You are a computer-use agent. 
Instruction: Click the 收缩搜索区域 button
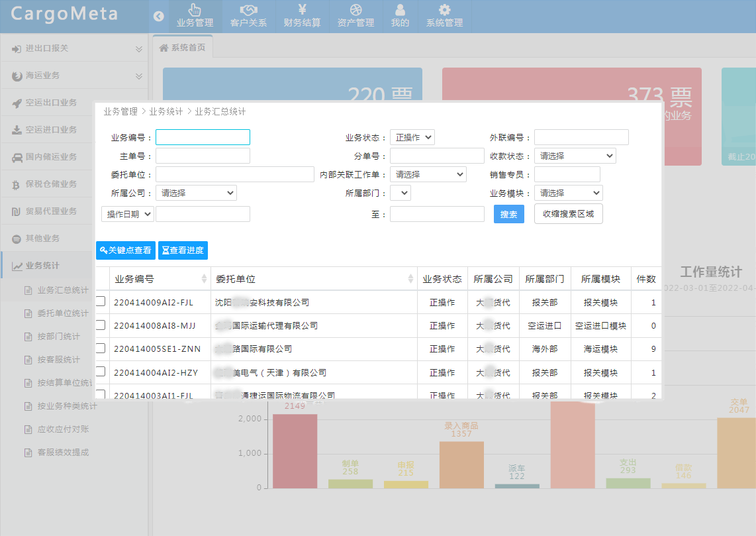[x=568, y=214]
